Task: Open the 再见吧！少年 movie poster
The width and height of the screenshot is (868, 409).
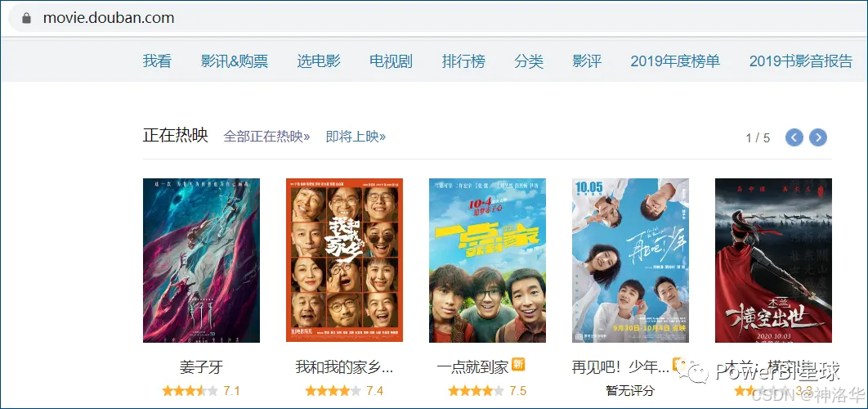Action: click(630, 260)
